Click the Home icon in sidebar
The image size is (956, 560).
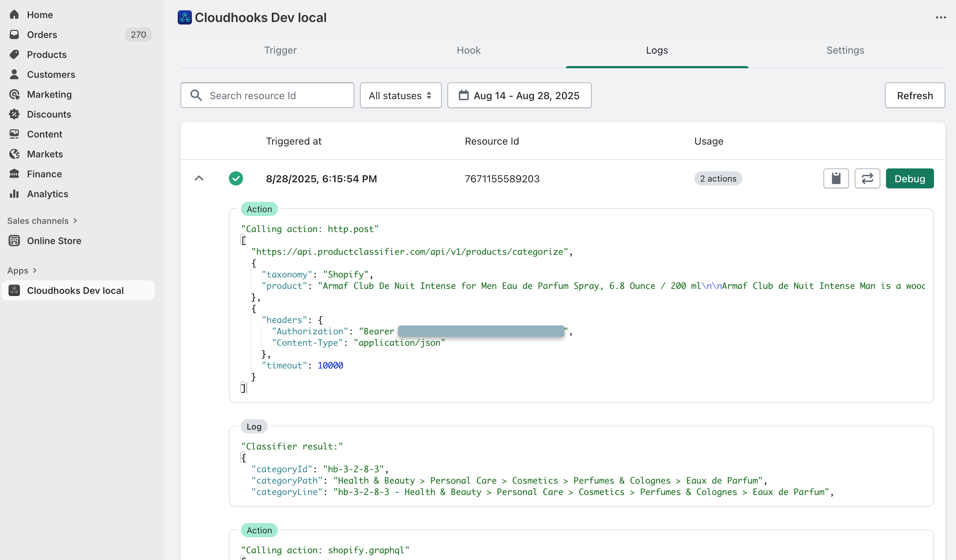click(15, 15)
